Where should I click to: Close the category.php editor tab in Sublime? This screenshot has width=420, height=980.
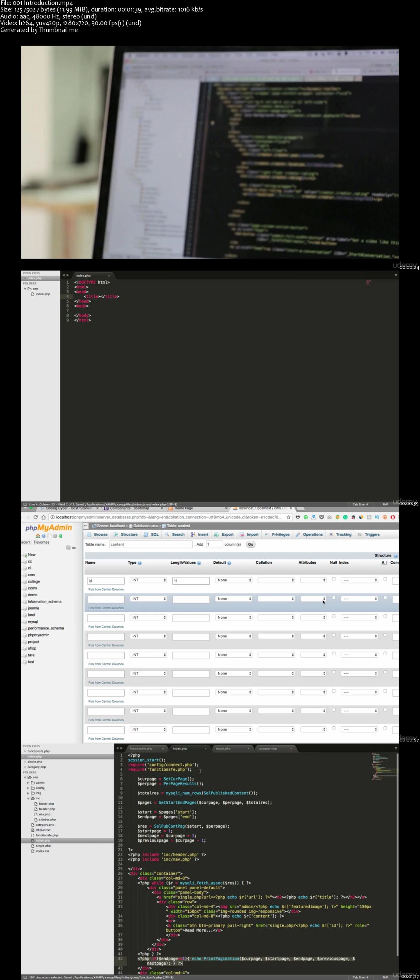click(291, 748)
